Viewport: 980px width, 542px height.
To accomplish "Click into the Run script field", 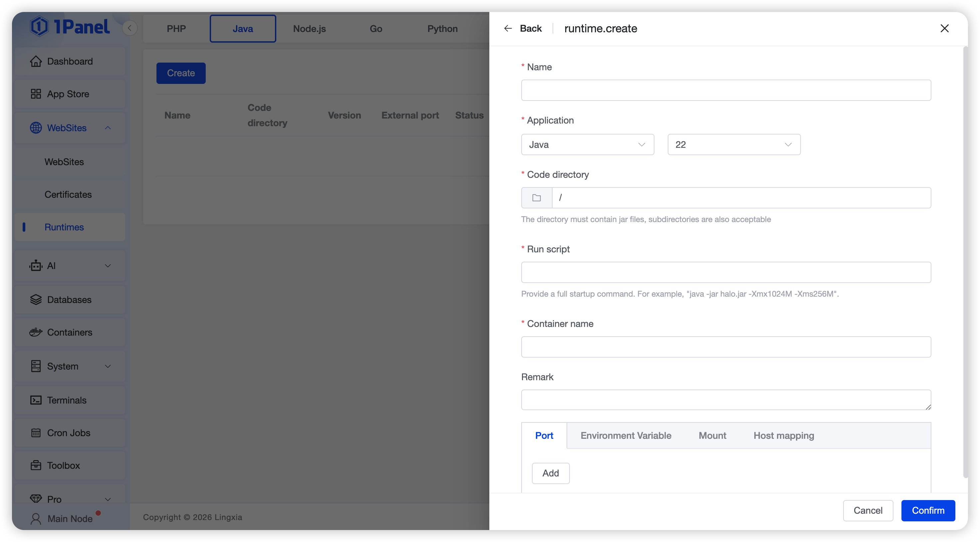I will tap(725, 272).
